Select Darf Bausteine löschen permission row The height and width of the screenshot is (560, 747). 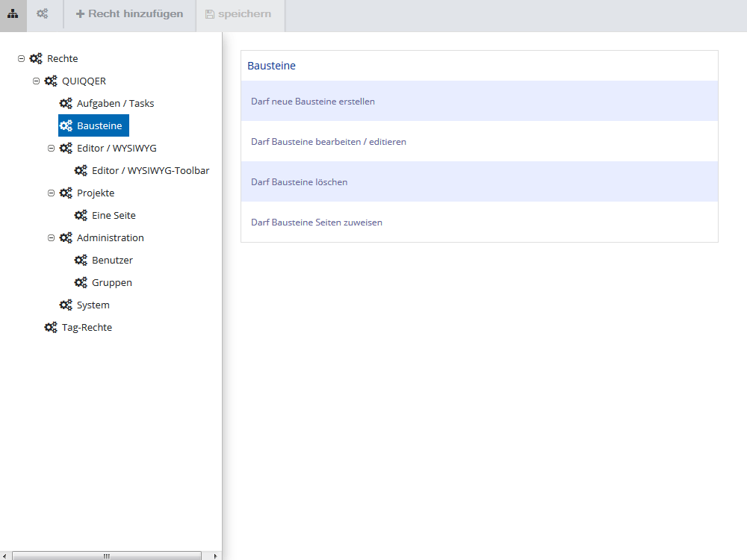click(x=480, y=181)
